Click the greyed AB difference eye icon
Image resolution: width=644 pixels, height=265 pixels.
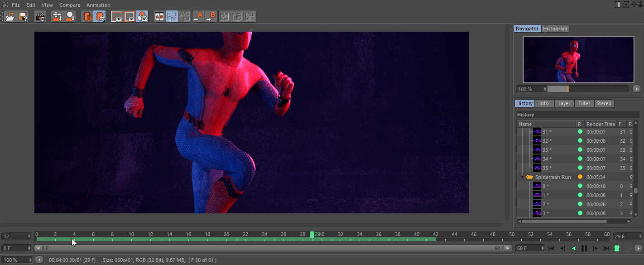pos(185,17)
